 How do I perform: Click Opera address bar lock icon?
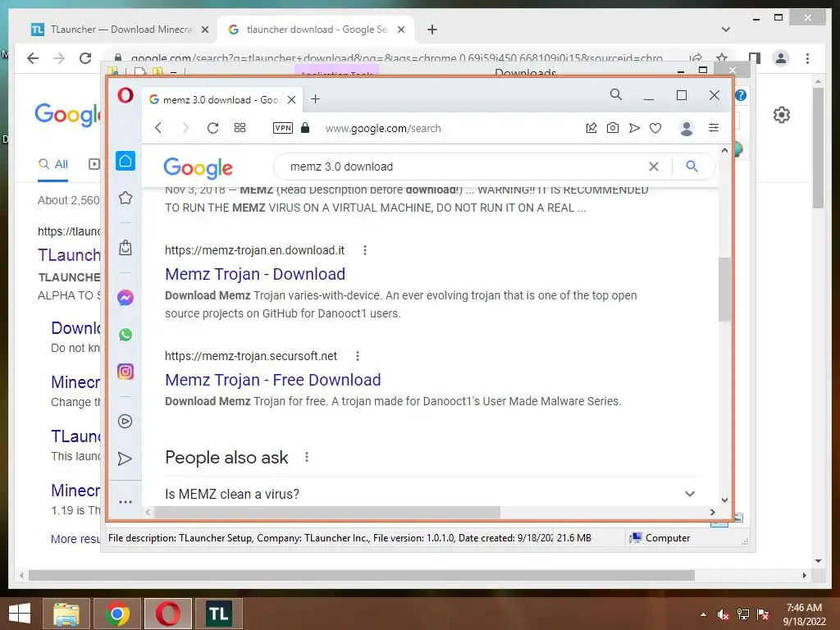(x=305, y=127)
